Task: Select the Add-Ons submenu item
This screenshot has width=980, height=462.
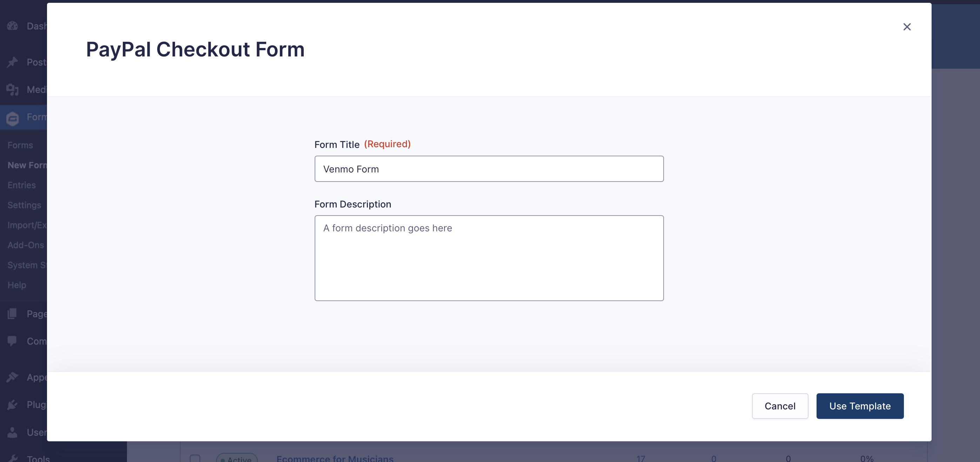Action: 26,245
